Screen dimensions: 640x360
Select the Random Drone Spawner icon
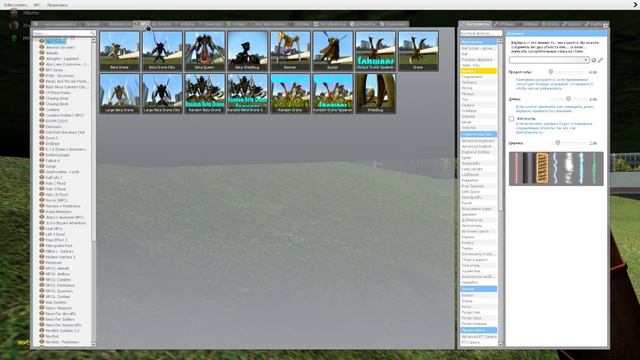[x=333, y=93]
